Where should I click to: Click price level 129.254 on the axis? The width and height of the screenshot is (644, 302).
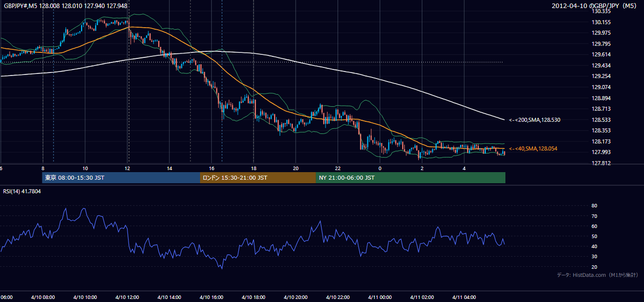[x=601, y=76]
